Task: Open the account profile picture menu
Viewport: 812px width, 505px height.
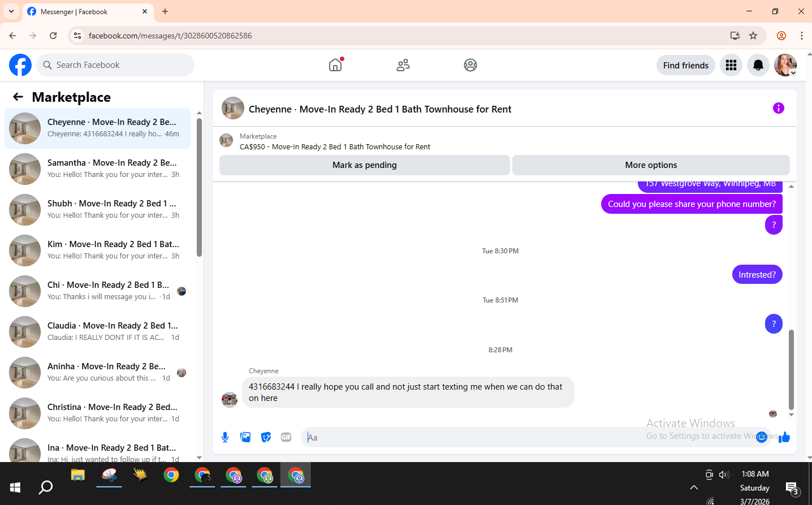Action: (x=785, y=65)
